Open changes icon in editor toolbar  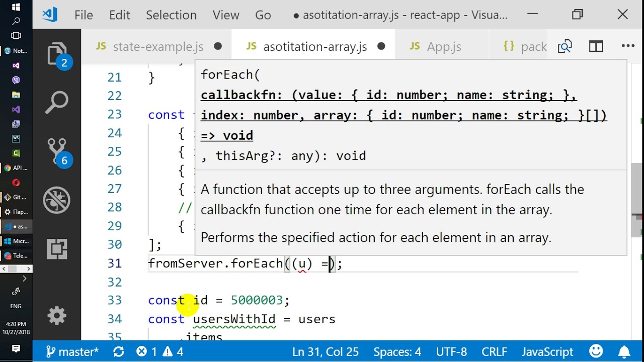tap(565, 47)
